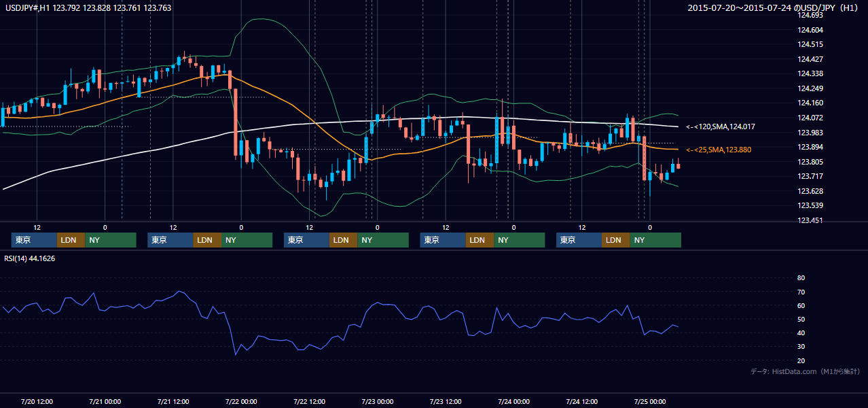Click the NY session block above 7/22 00:00
The width and height of the screenshot is (868, 408).
[x=247, y=240]
